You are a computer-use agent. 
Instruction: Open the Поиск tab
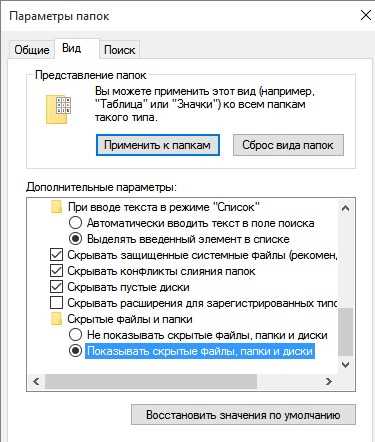click(119, 50)
